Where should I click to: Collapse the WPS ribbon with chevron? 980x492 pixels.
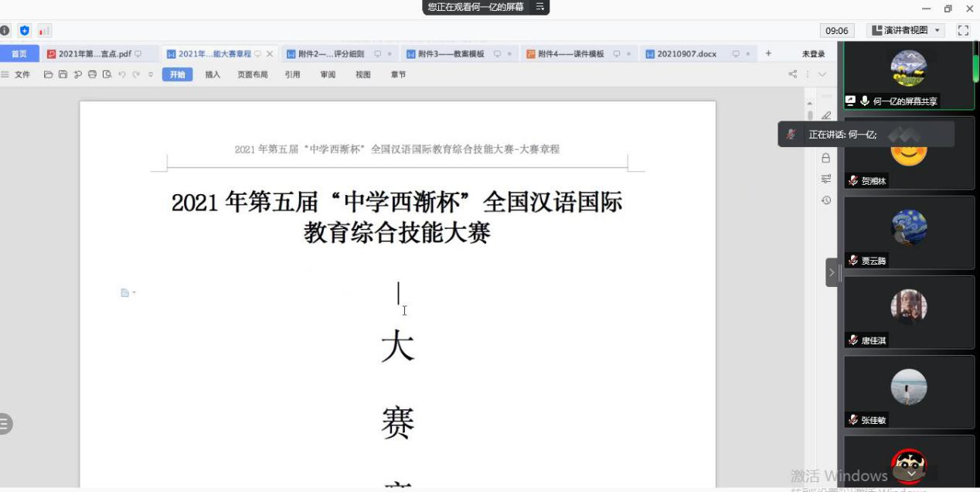[x=822, y=74]
